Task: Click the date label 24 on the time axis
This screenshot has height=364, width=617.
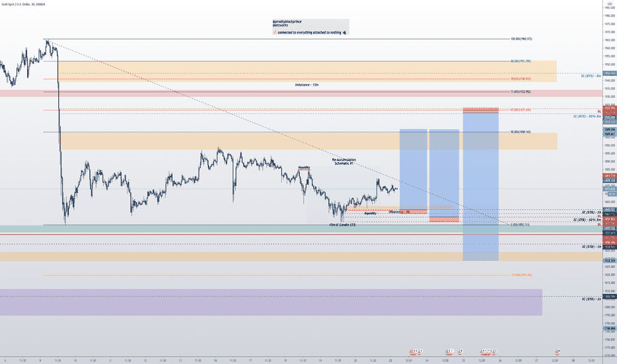Action: click(x=427, y=361)
